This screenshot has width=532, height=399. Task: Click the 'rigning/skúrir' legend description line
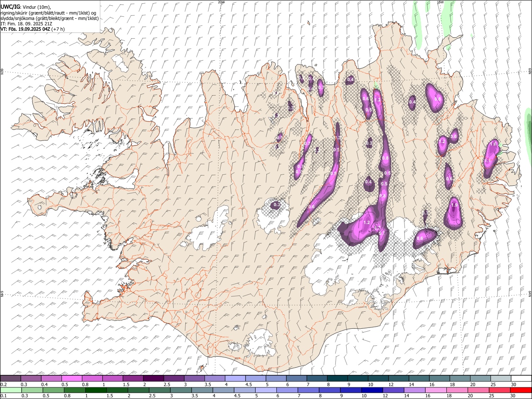[x=48, y=13]
